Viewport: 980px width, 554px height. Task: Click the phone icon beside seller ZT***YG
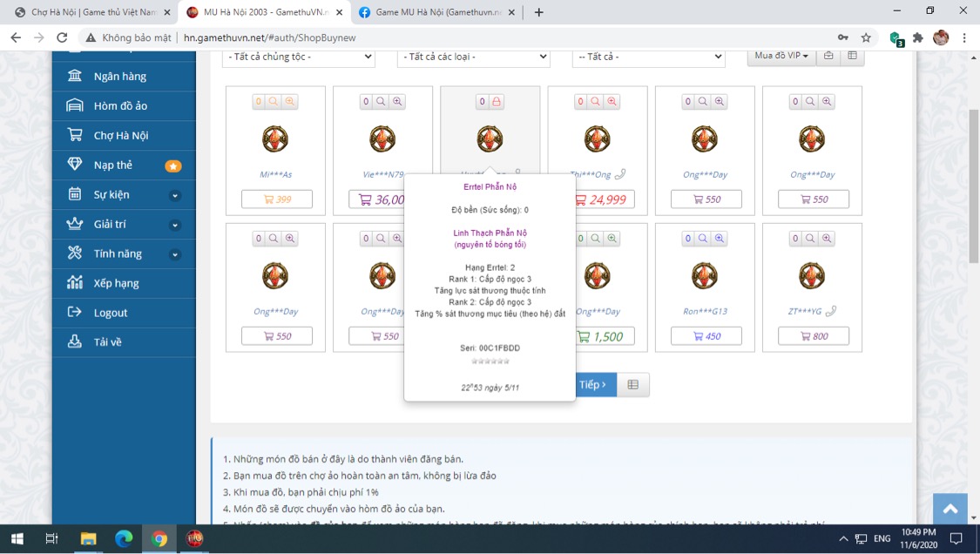pyautogui.click(x=830, y=311)
